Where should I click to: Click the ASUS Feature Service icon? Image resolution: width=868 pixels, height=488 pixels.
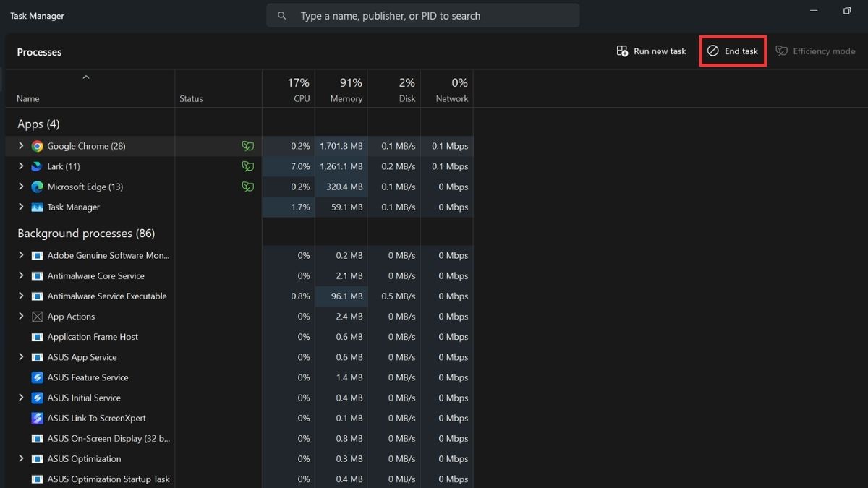pyautogui.click(x=37, y=377)
